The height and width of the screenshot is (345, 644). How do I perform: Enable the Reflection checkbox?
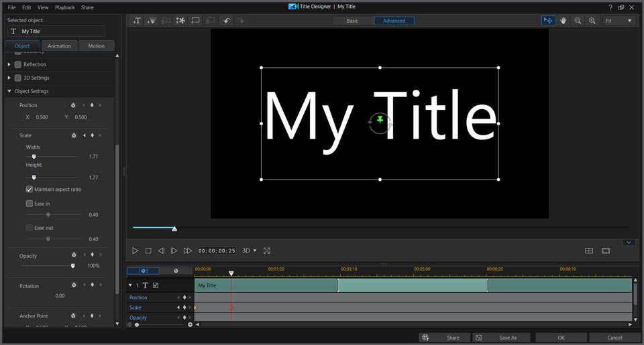[18, 64]
